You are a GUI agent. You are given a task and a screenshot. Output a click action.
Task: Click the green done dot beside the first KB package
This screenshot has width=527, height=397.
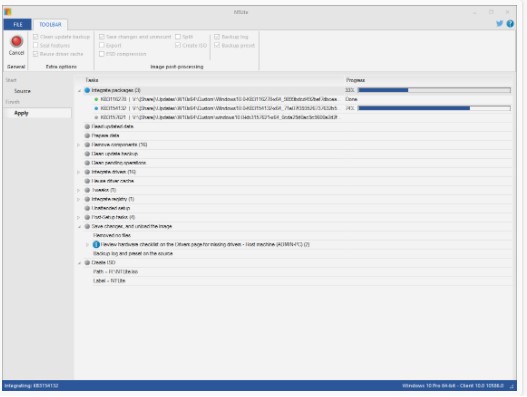(96, 99)
